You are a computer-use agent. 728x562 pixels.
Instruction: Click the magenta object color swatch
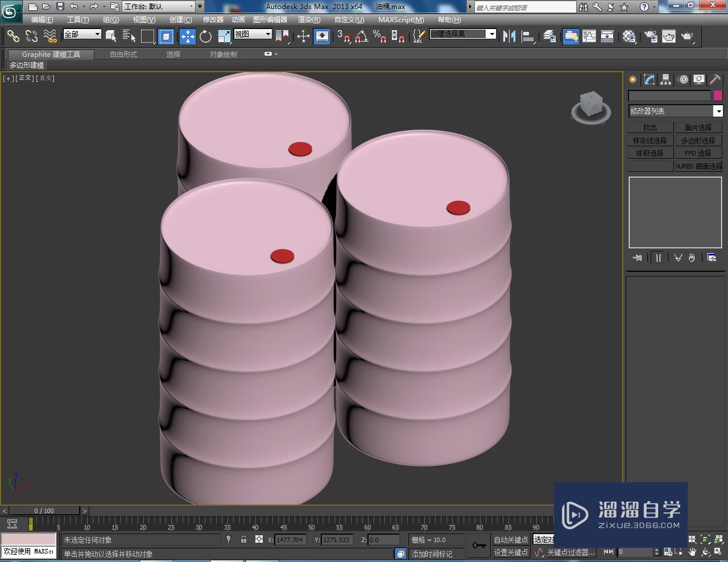(x=718, y=96)
